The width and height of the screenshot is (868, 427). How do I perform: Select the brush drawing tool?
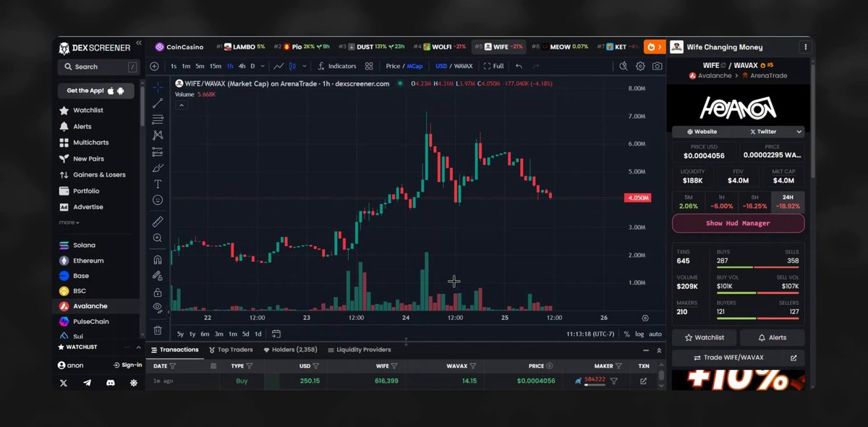(x=158, y=168)
